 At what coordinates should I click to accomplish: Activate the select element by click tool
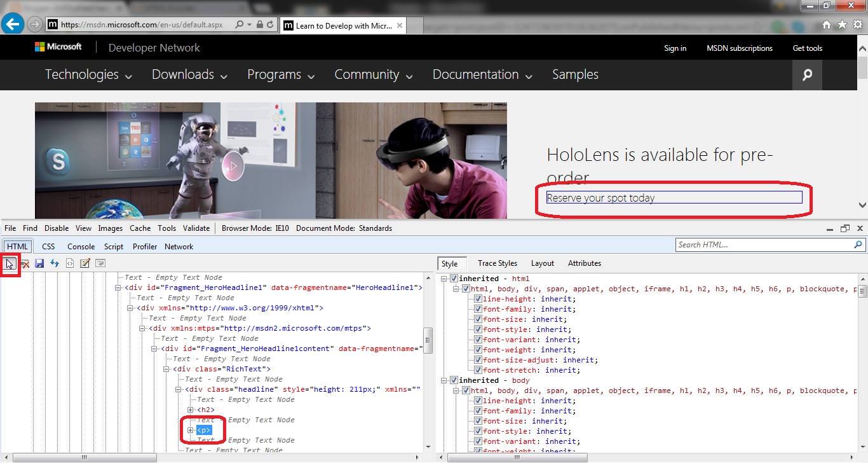[10, 263]
